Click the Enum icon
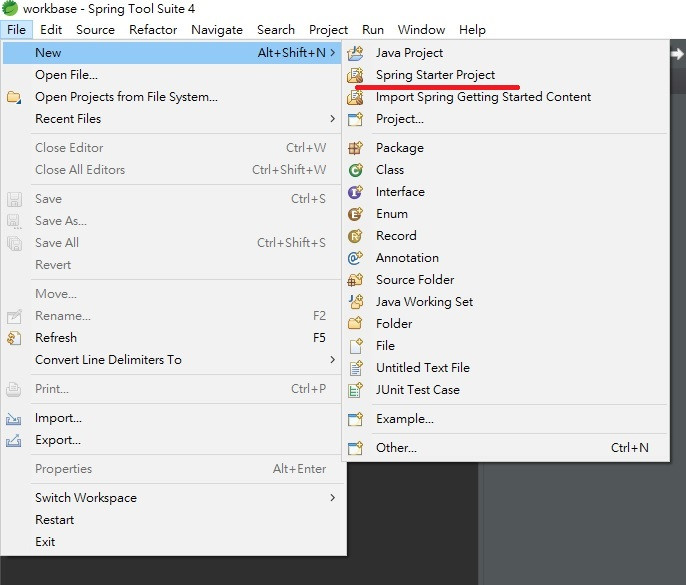Screen dimensions: 686x585 (355, 214)
